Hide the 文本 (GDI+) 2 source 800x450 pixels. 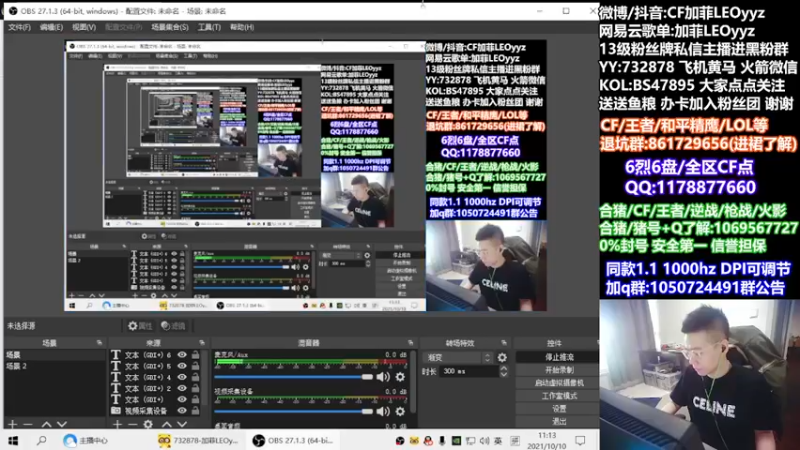click(x=182, y=388)
